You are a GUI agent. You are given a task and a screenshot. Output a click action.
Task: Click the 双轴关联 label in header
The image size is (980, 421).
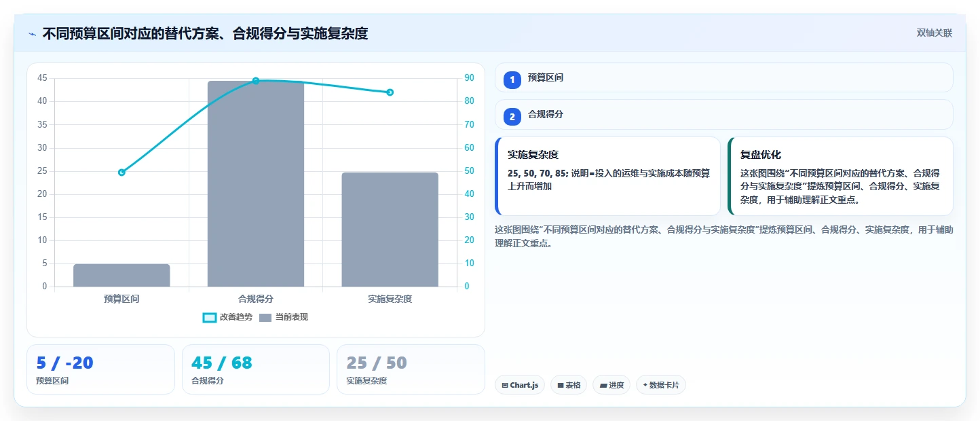tap(935, 33)
